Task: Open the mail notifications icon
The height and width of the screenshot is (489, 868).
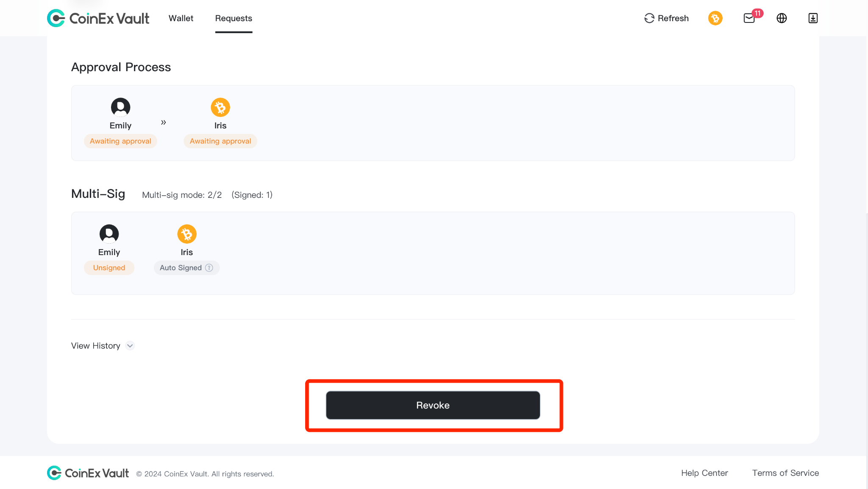Action: click(749, 18)
